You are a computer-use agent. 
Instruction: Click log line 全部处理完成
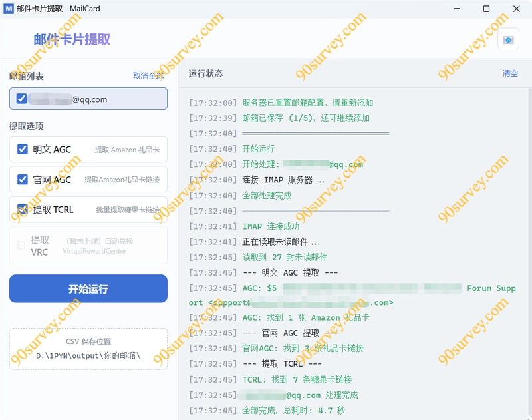267,195
